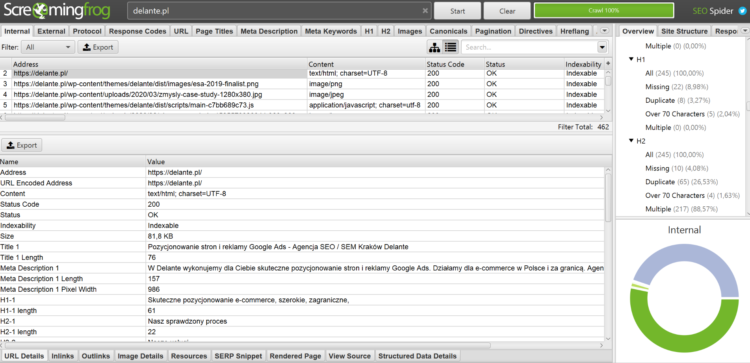Viewport: 750px width, 363px height.
Task: Open the Hreflang tab
Action: (x=574, y=31)
